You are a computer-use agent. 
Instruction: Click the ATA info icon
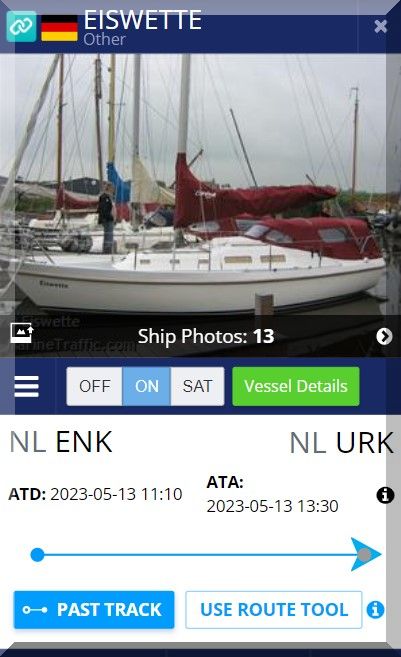pos(385,495)
